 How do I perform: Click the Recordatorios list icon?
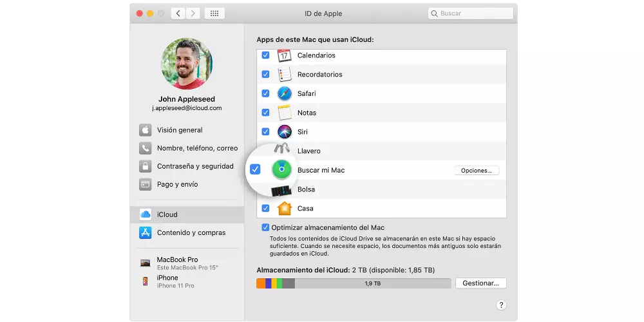[x=284, y=74]
